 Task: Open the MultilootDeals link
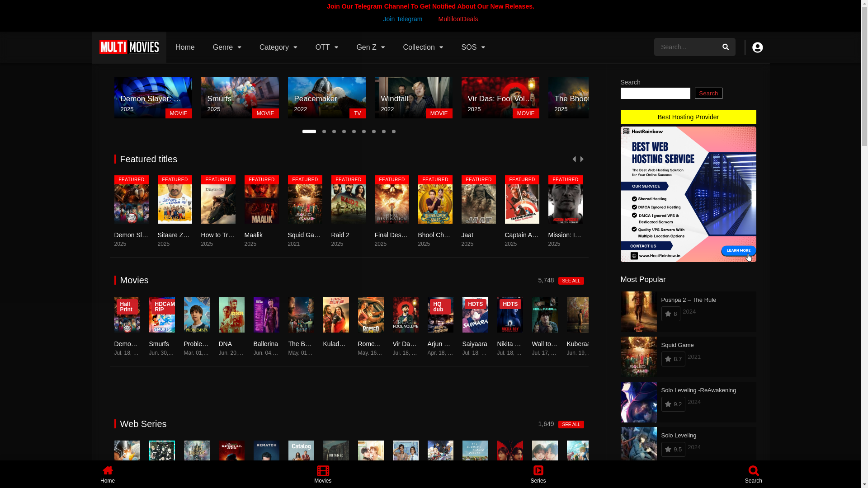pos(458,19)
